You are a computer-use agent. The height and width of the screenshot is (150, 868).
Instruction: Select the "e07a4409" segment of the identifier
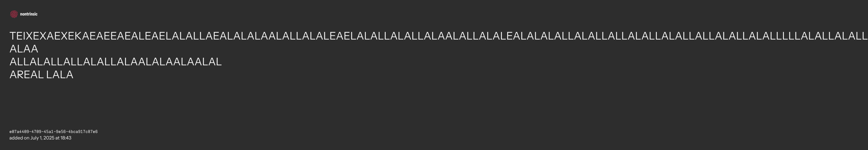[19, 132]
